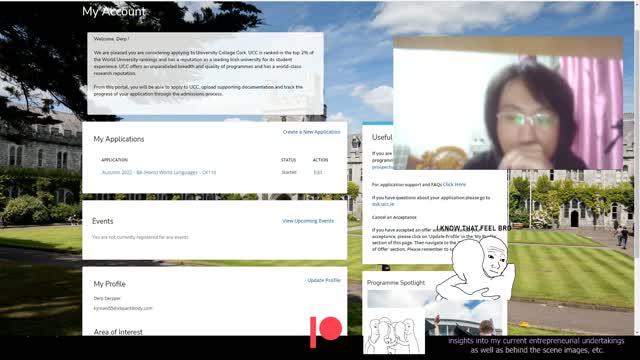Open Update Profile link
The height and width of the screenshot is (360, 640).
point(324,280)
